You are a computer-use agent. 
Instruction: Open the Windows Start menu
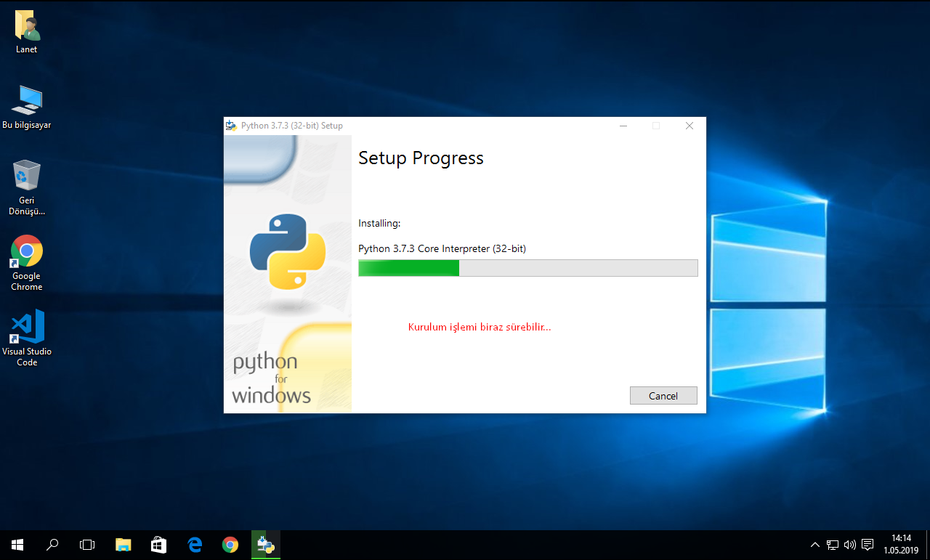pos(17,544)
